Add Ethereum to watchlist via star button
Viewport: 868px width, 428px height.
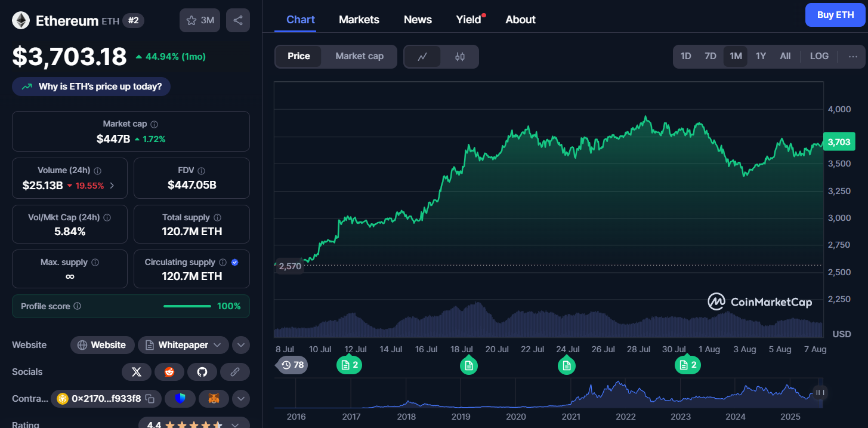click(200, 20)
